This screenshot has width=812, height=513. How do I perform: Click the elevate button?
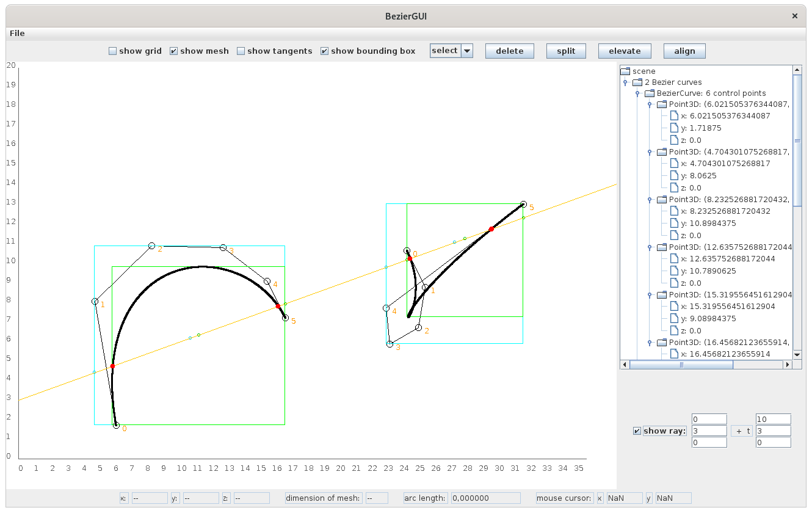click(x=625, y=51)
